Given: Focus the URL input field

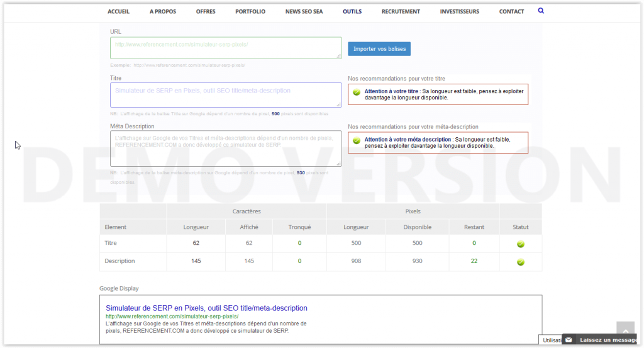Looking at the screenshot, I should pos(225,48).
